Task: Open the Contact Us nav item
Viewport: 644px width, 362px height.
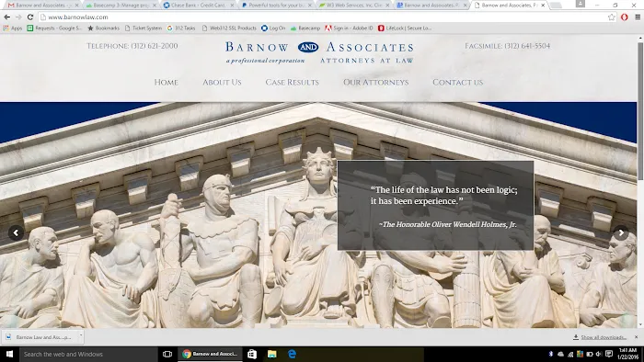Action: [457, 83]
